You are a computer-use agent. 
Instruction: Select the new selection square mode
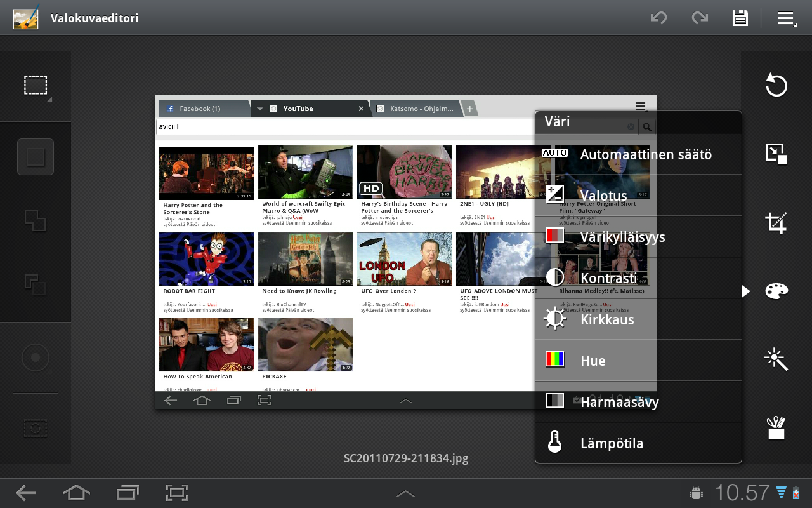(36, 157)
